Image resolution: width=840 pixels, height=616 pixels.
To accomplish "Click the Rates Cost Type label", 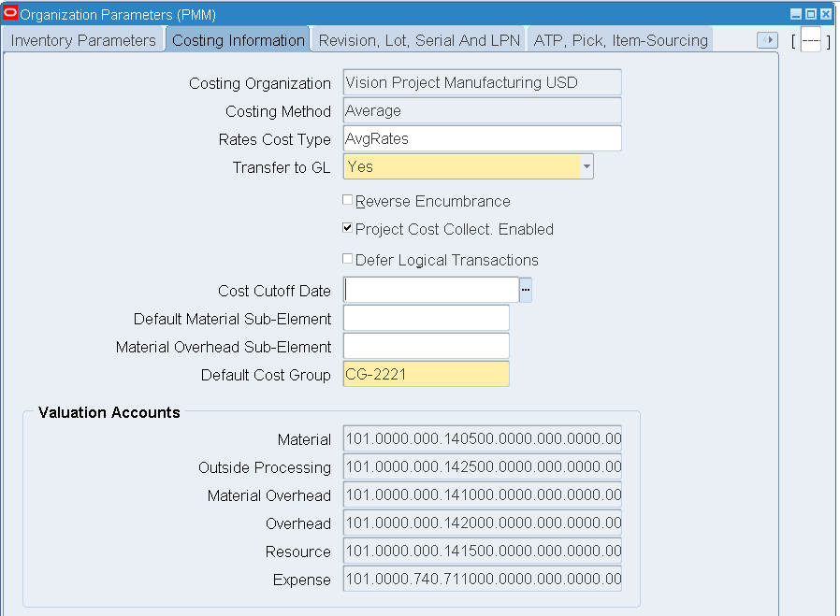I will (275, 140).
